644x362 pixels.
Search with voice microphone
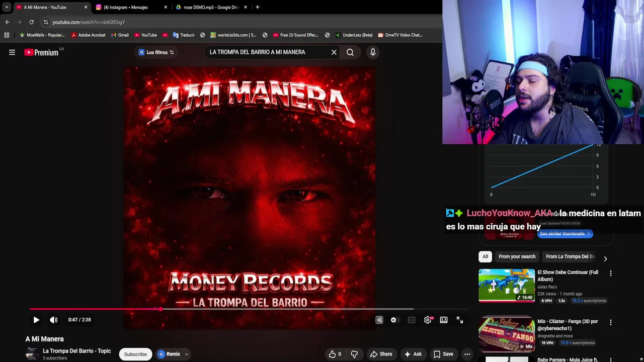coord(373,52)
